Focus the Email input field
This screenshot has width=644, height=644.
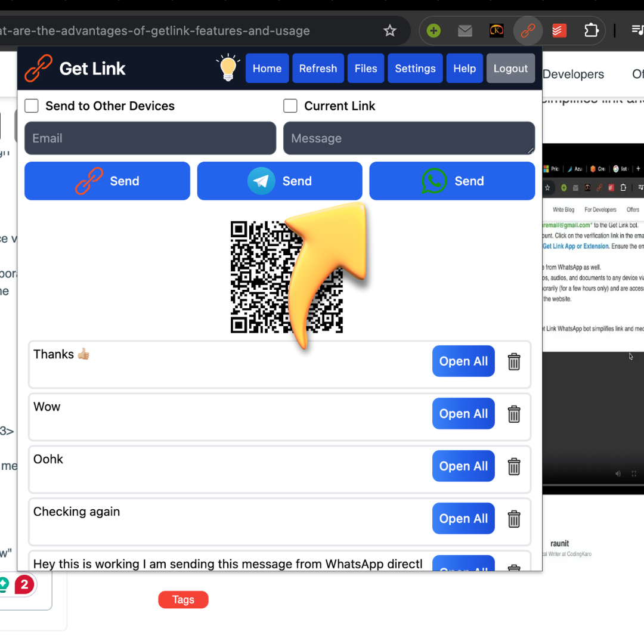(150, 138)
